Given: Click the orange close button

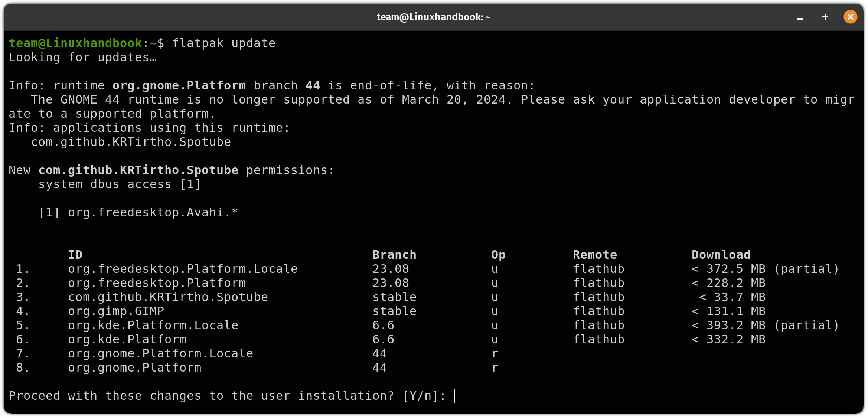Looking at the screenshot, I should click(850, 17).
